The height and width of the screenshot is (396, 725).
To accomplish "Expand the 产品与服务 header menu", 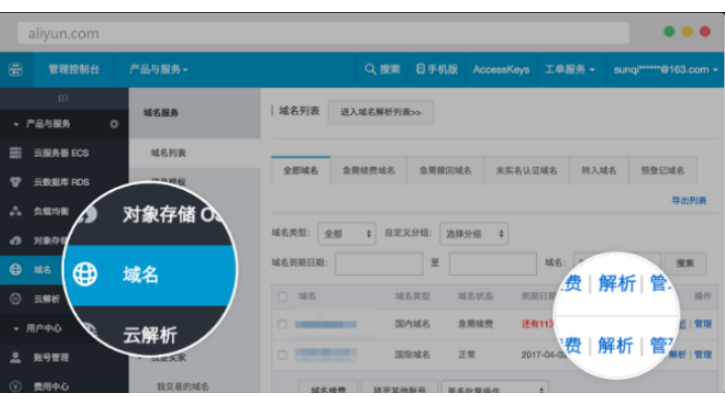I will pyautogui.click(x=158, y=69).
